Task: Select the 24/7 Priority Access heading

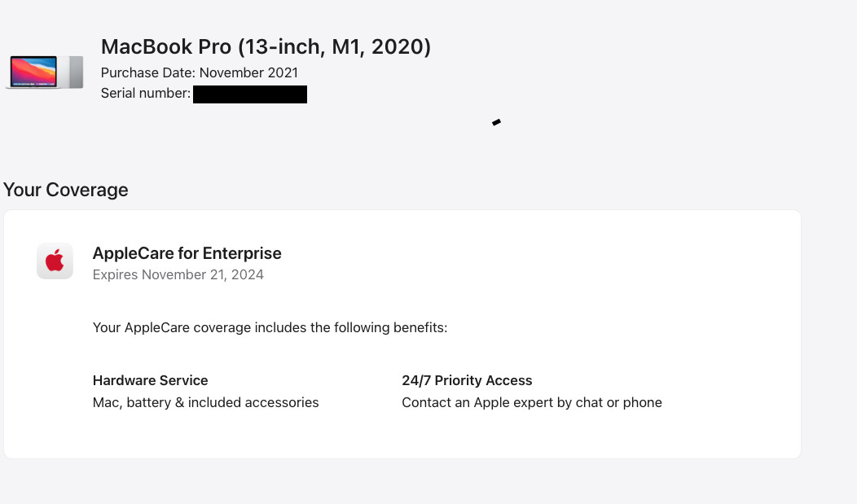Action: click(467, 380)
